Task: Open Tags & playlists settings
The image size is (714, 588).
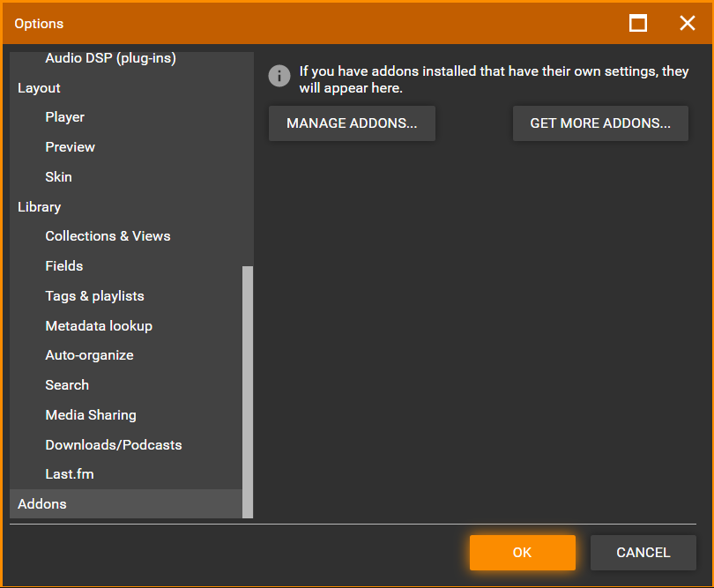Action: (94, 296)
